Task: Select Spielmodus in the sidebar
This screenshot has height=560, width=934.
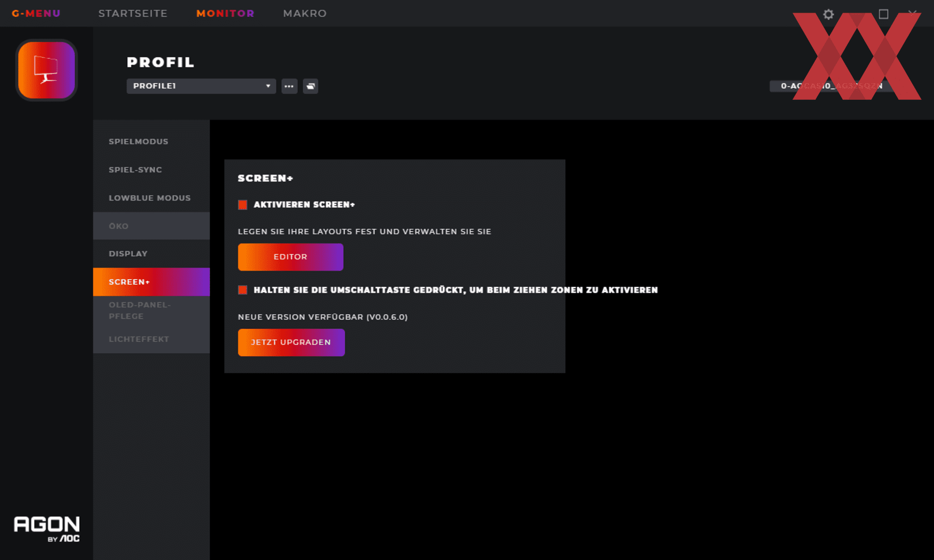Action: pyautogui.click(x=139, y=142)
